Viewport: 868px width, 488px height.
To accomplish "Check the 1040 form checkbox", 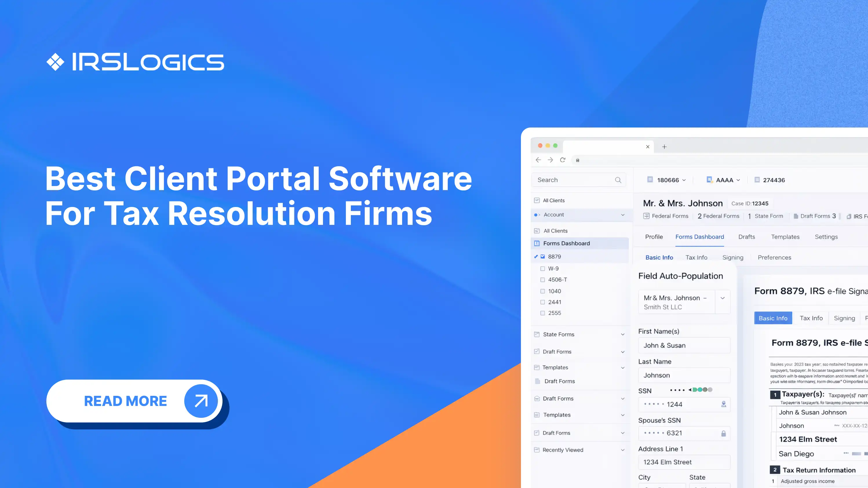I will pos(542,291).
